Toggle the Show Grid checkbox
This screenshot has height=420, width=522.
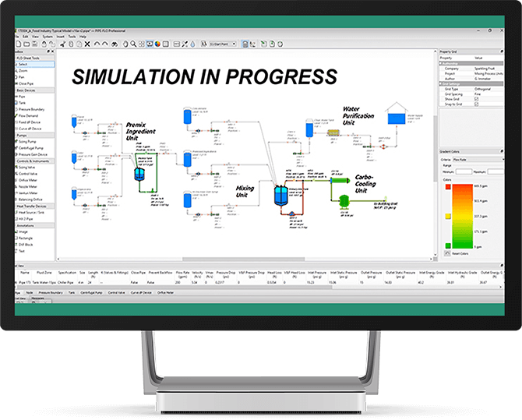(476, 100)
